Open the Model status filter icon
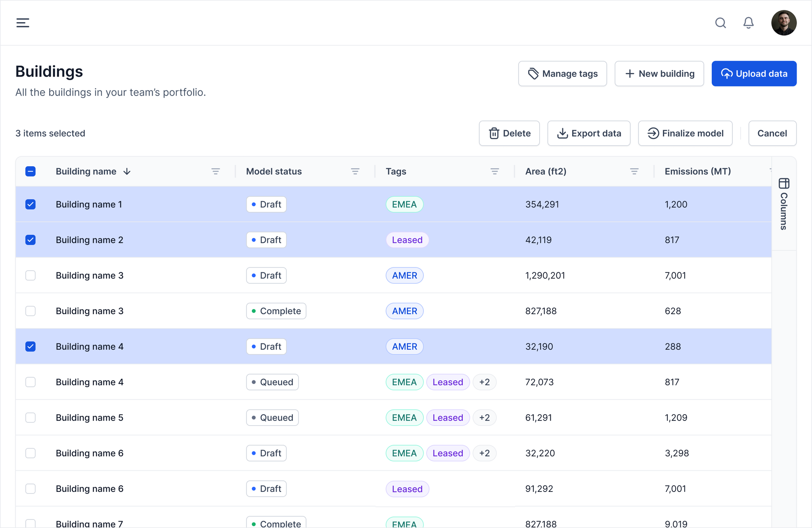This screenshot has width=812, height=528. 355,171
